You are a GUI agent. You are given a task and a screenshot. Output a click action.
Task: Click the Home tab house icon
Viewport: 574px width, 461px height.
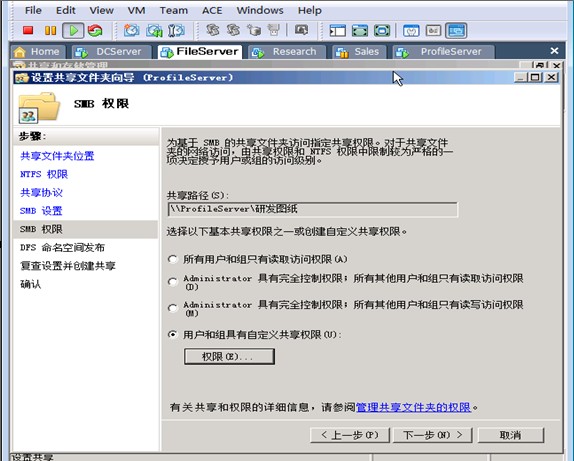(x=20, y=52)
